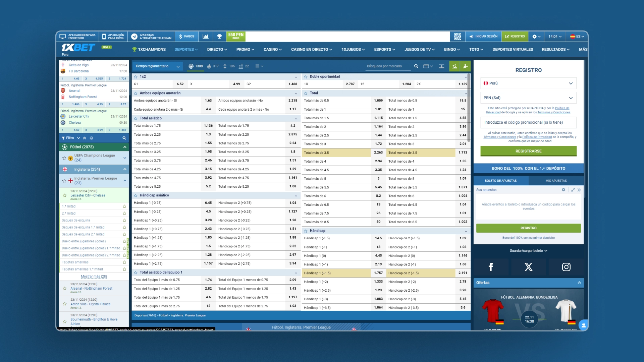Image resolution: width=644 pixels, height=362 pixels.
Task: Open the 550 PEN bono button
Action: (x=236, y=36)
